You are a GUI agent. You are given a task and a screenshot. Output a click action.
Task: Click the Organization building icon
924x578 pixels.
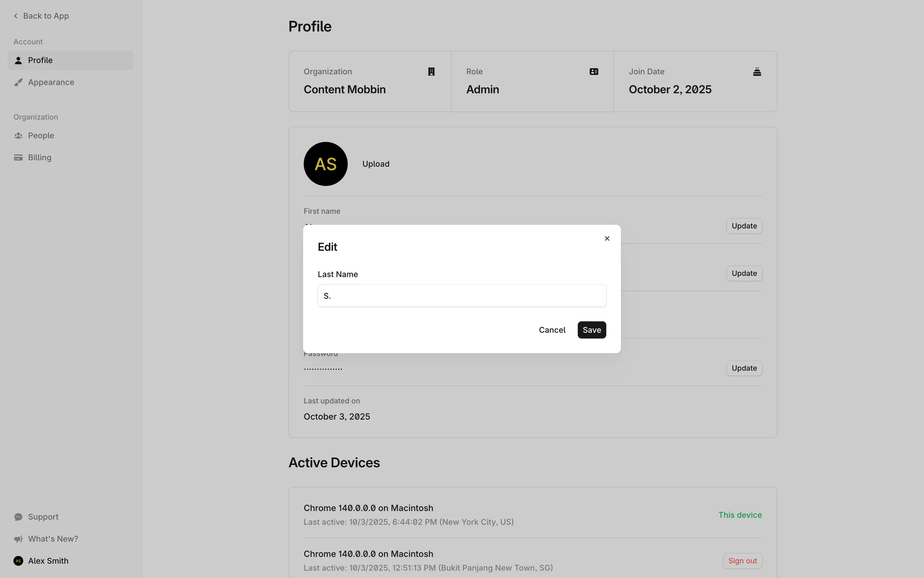point(431,72)
